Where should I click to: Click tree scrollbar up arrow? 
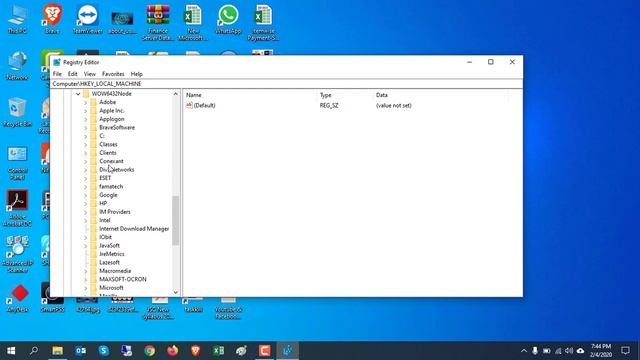176,94
